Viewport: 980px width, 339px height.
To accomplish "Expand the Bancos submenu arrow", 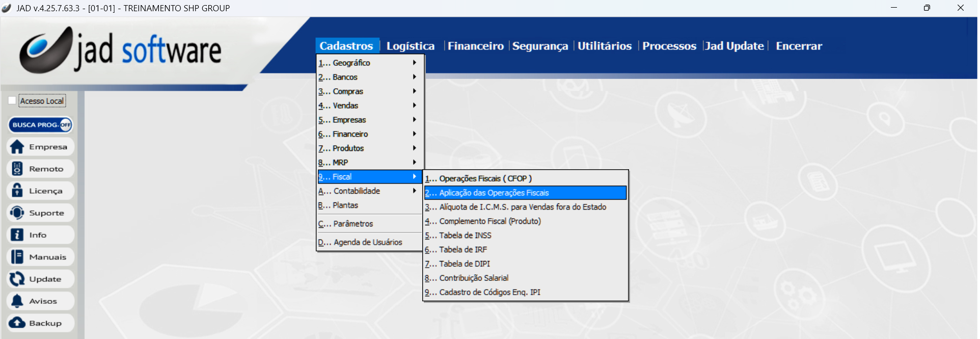I will coord(415,77).
